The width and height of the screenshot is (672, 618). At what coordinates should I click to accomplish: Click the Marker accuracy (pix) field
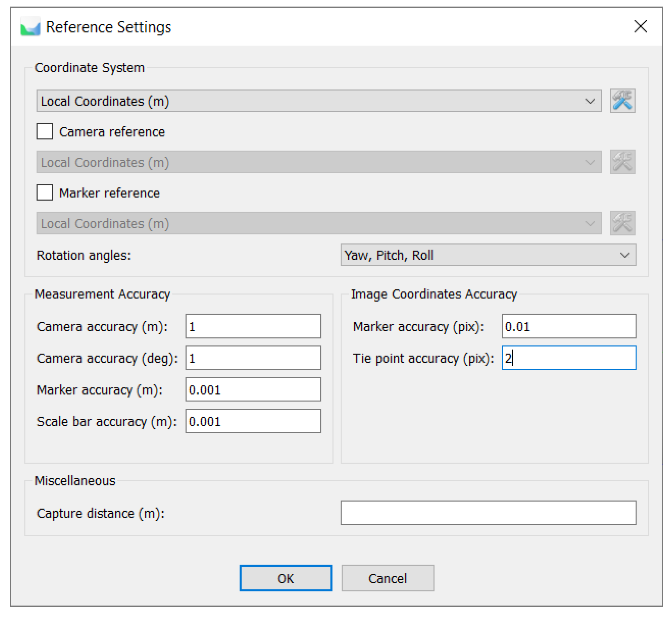569,326
